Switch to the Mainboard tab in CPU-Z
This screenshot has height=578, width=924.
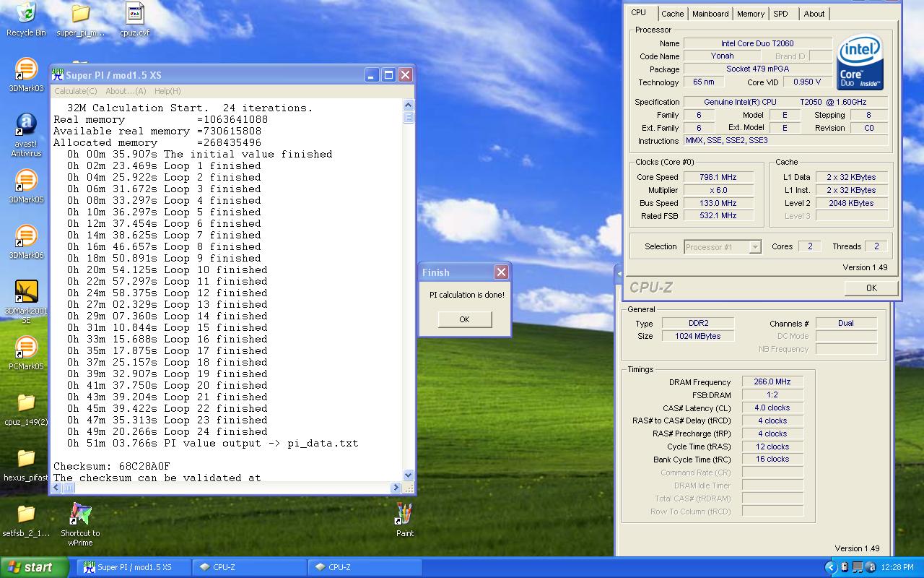(x=710, y=14)
